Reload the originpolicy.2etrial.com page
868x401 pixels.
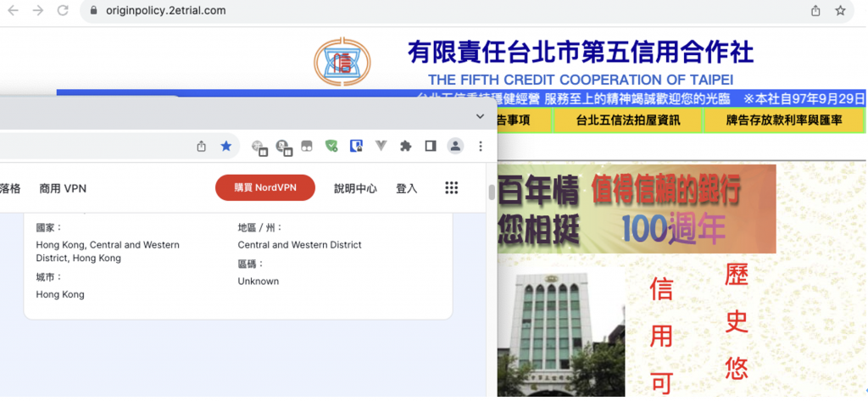[x=63, y=10]
